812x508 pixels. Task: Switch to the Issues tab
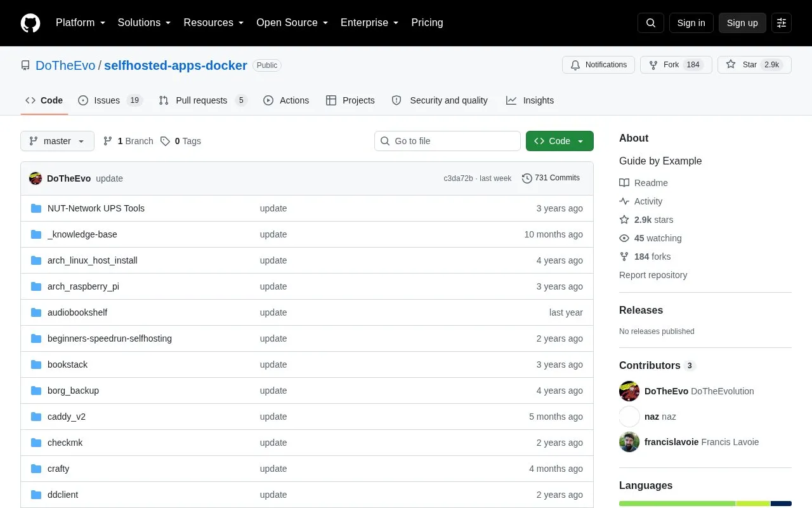coord(110,100)
